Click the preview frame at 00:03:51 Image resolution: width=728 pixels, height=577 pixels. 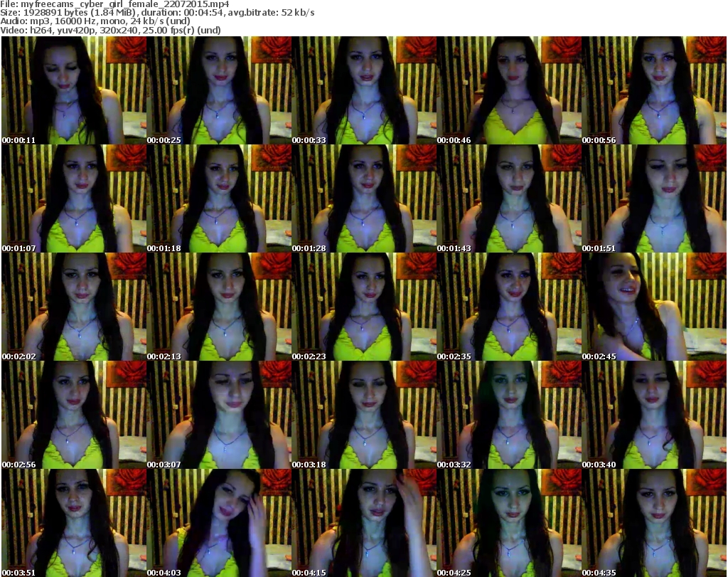point(74,523)
